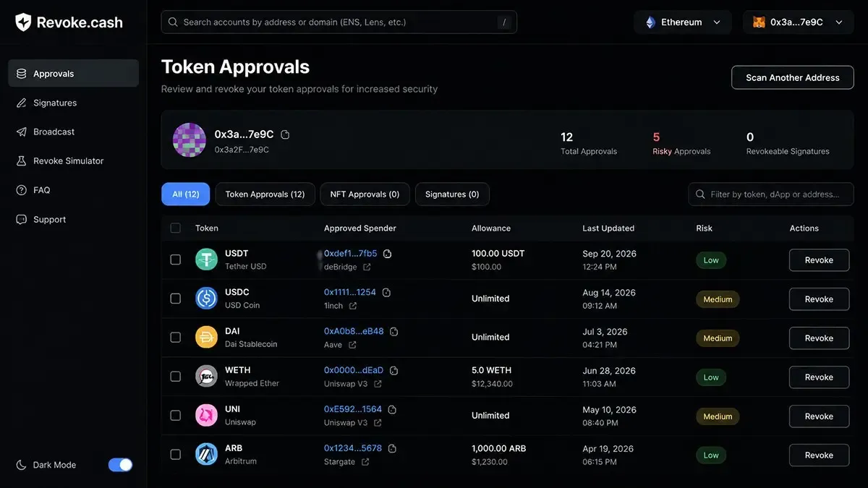Click the Revoke.cash shield logo

pos(24,22)
